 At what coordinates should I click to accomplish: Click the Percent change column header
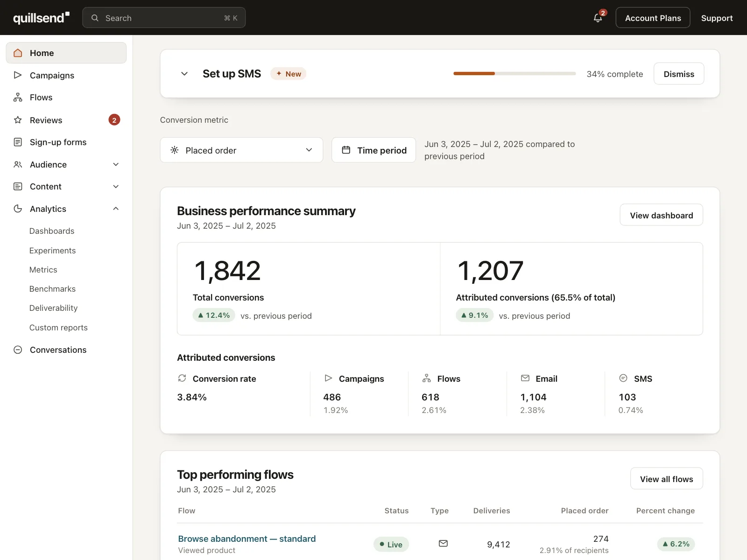[x=665, y=511]
